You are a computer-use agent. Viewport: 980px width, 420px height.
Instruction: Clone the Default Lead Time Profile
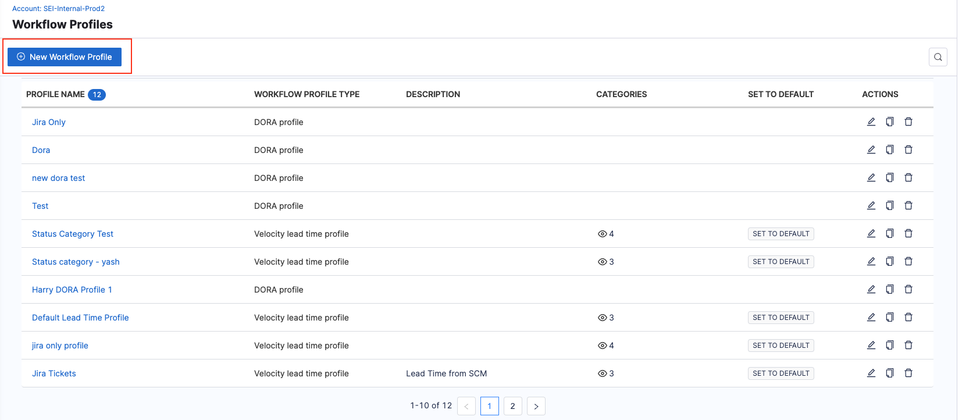tap(889, 317)
